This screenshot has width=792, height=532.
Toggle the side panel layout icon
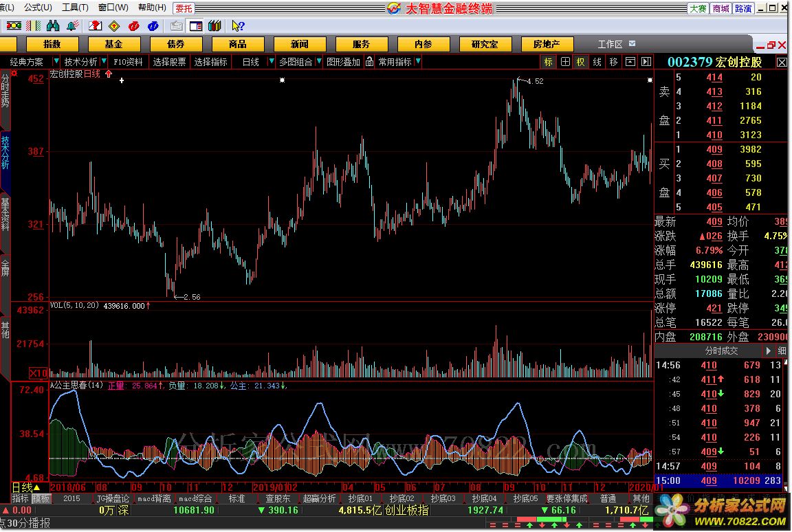click(195, 25)
